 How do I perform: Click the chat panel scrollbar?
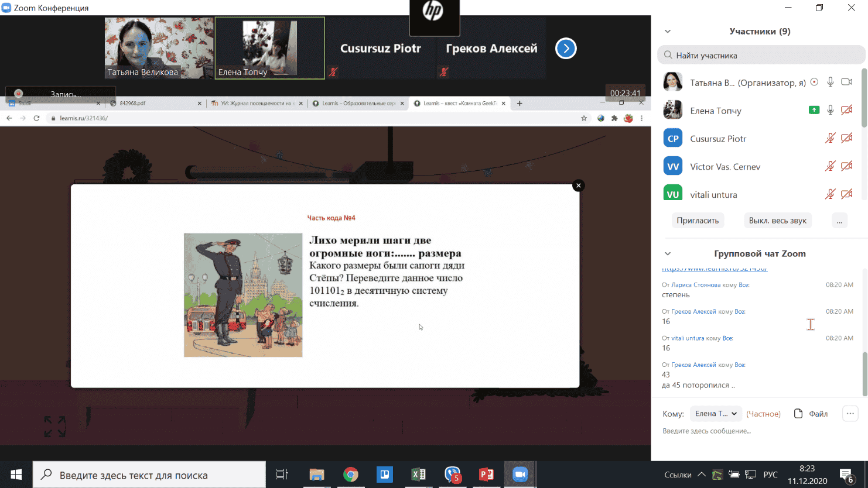[x=865, y=374]
